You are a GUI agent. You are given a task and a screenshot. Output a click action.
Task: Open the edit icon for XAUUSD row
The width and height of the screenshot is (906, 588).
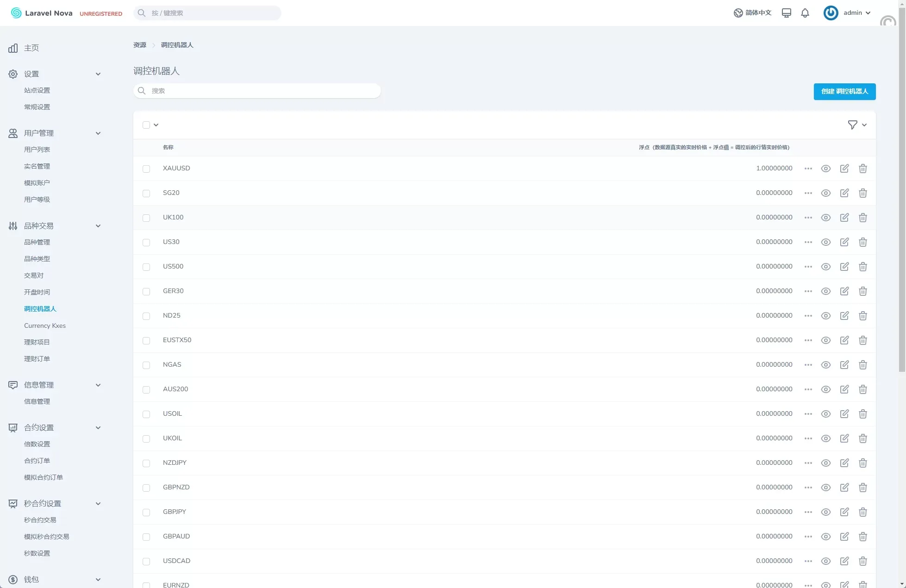click(x=844, y=169)
